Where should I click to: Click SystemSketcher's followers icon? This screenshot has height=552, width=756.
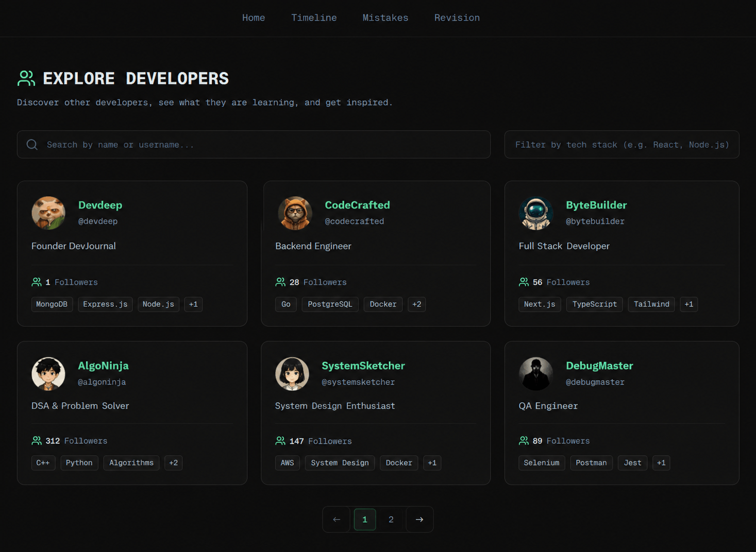(x=280, y=441)
